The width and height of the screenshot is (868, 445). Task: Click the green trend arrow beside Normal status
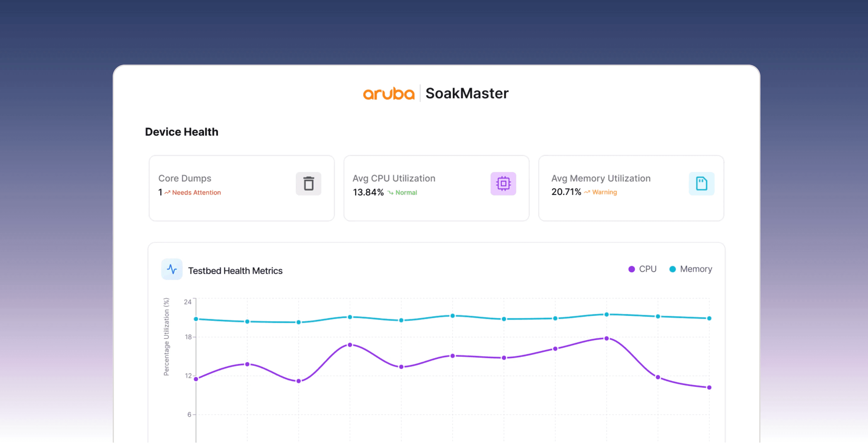(390, 193)
